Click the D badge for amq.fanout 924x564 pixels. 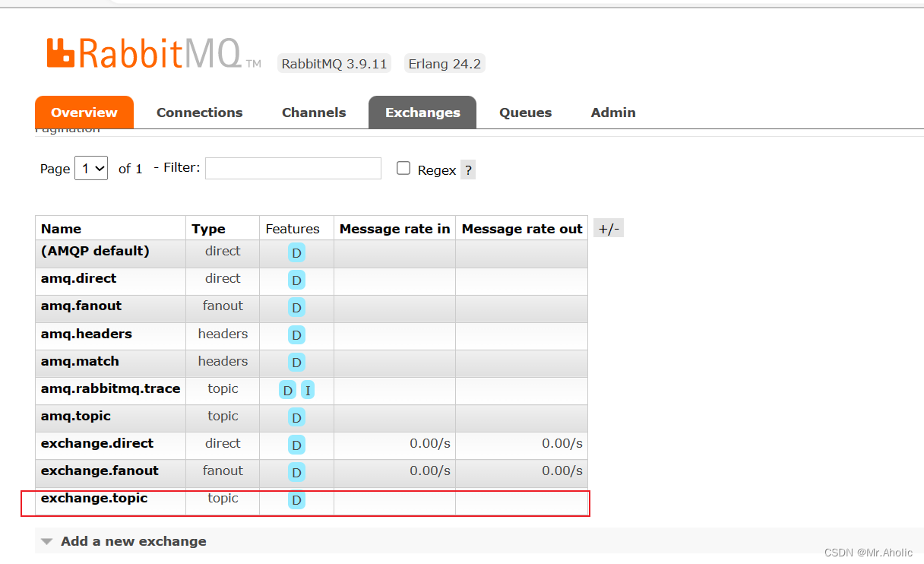coord(296,307)
